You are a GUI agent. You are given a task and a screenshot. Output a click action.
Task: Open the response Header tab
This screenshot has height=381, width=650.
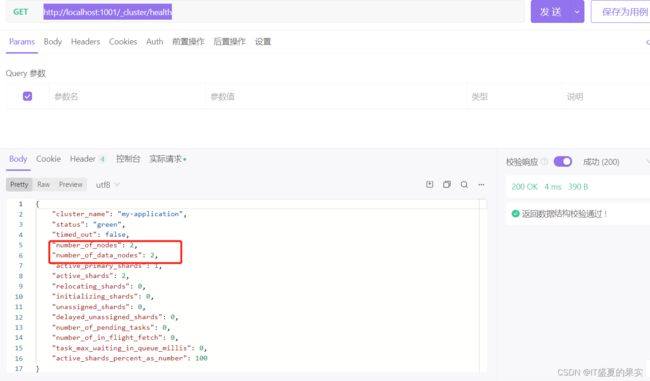(x=87, y=159)
